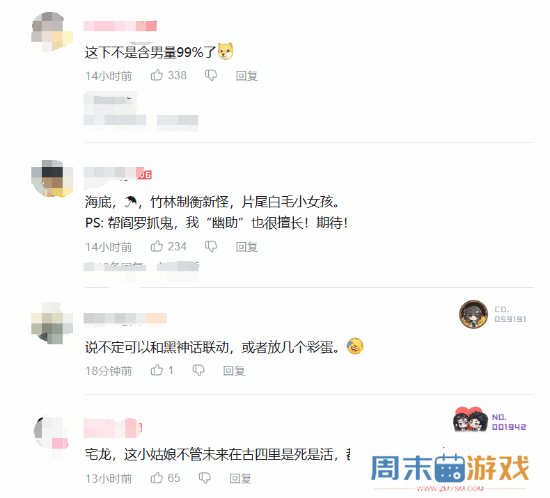Reply to the 含男量99% comment
The image size is (550, 498).
click(x=247, y=75)
